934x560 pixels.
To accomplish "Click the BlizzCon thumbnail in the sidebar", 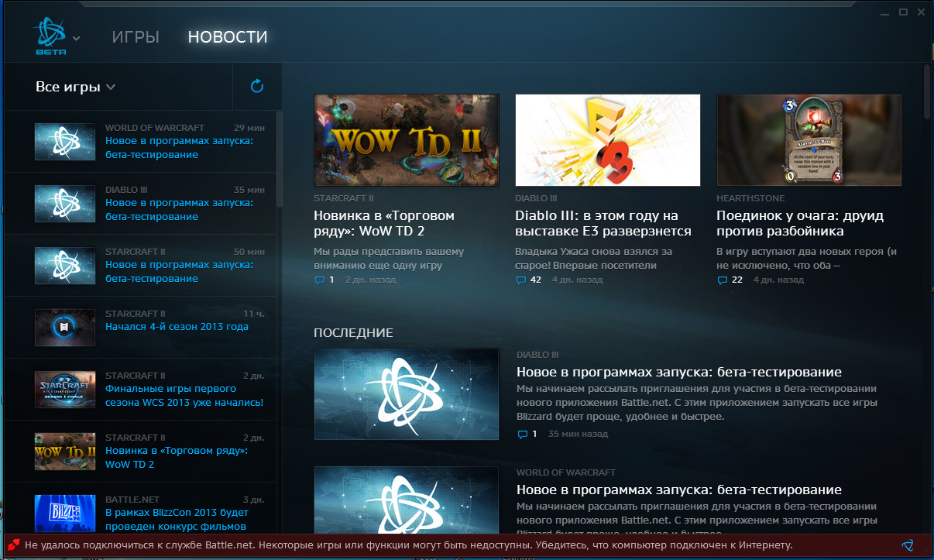I will [65, 514].
